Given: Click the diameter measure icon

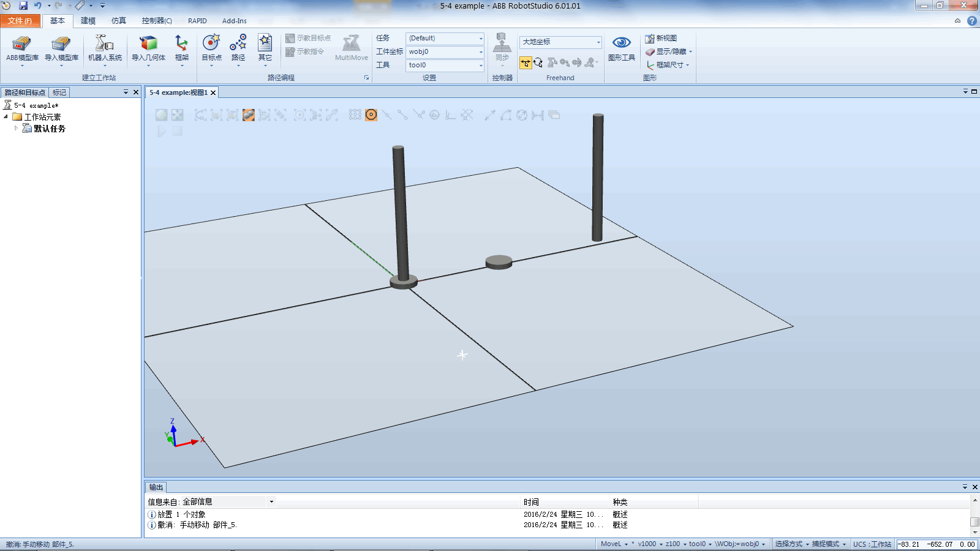Looking at the screenshot, I should pos(521,115).
